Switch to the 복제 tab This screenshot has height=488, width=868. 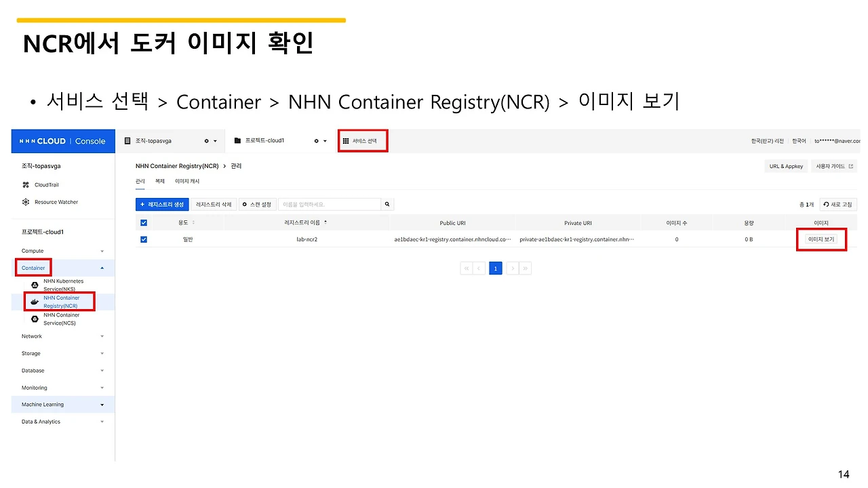click(160, 182)
